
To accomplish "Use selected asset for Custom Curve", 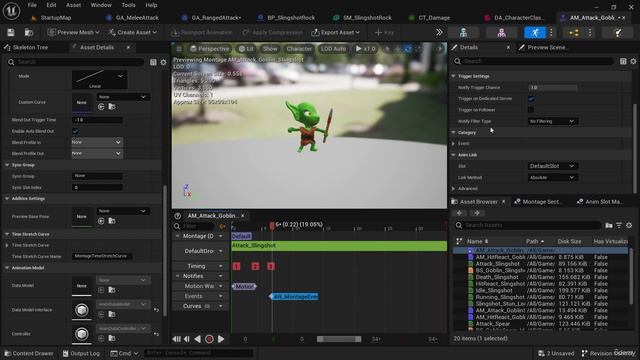I will [101, 107].
